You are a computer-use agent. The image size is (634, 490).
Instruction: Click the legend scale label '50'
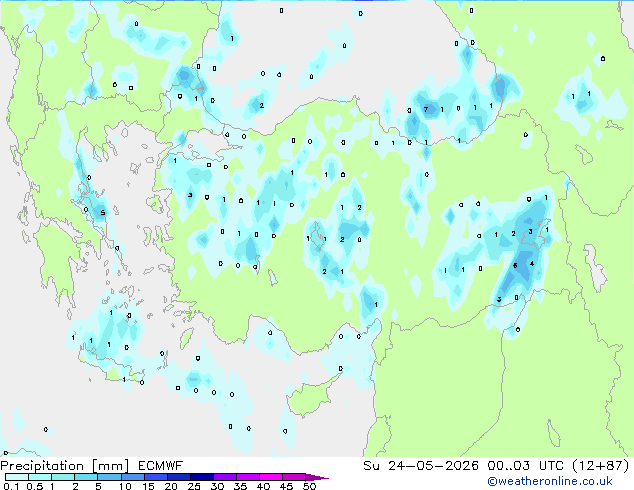pos(309,486)
